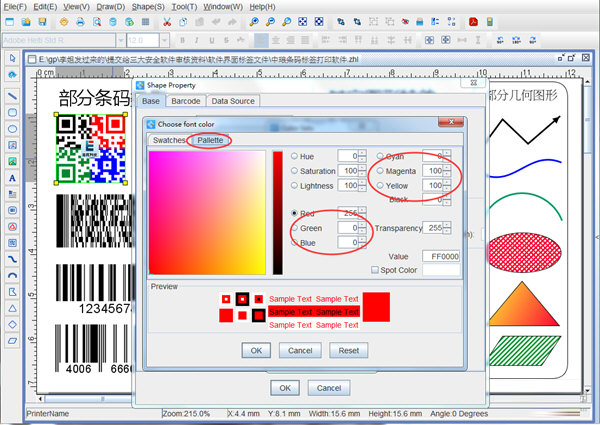Increase the Transparency value stepper

coord(446,224)
